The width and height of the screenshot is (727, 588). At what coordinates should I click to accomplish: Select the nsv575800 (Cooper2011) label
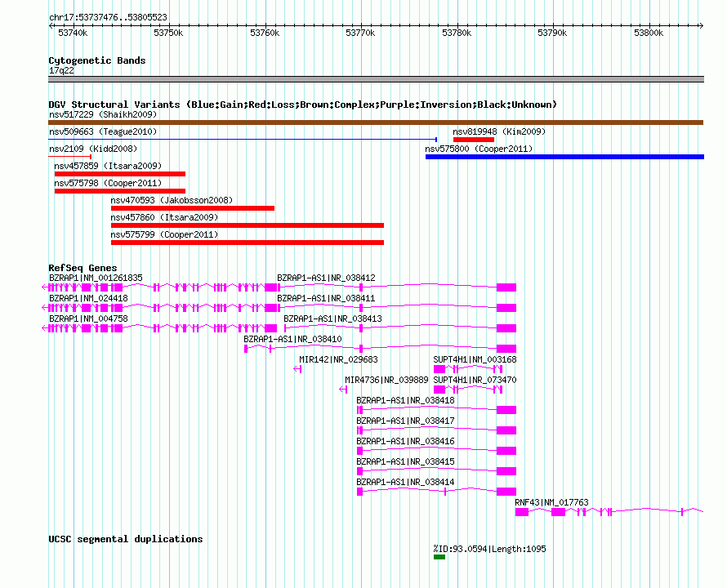(x=479, y=149)
